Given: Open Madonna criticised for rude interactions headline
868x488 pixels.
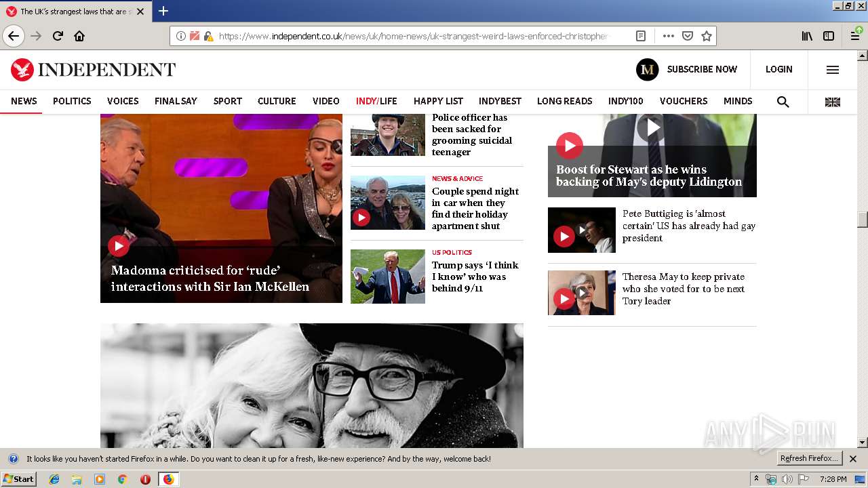Looking at the screenshot, I should click(210, 279).
